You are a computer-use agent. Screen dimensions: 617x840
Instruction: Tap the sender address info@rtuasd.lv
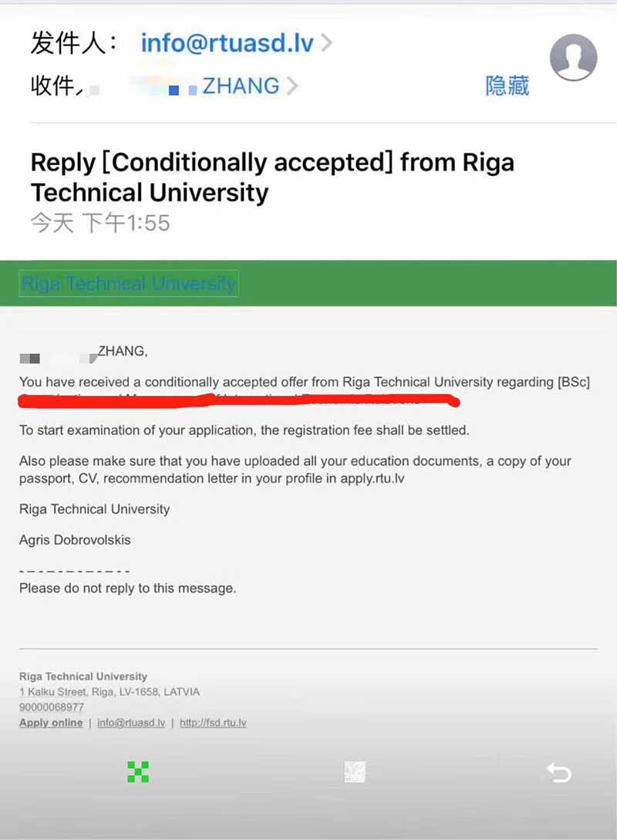pos(227,43)
